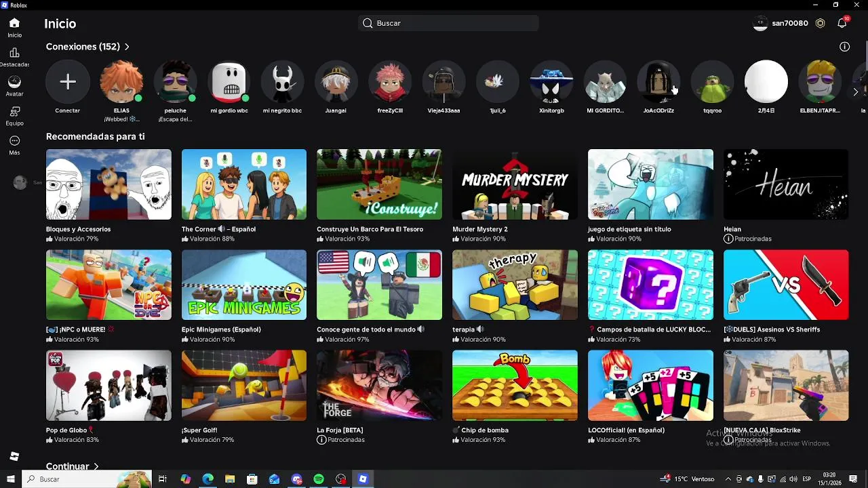
Task: Open Task View on the taskbar
Action: point(163,479)
